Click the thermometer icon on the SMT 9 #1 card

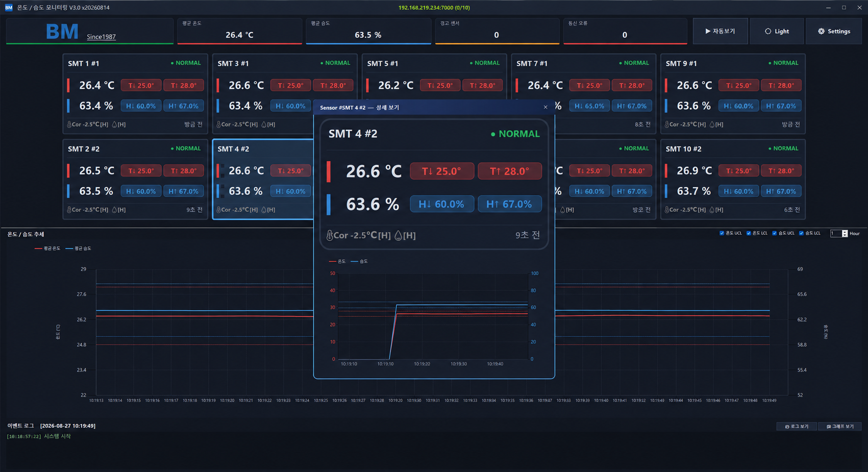[x=667, y=125]
